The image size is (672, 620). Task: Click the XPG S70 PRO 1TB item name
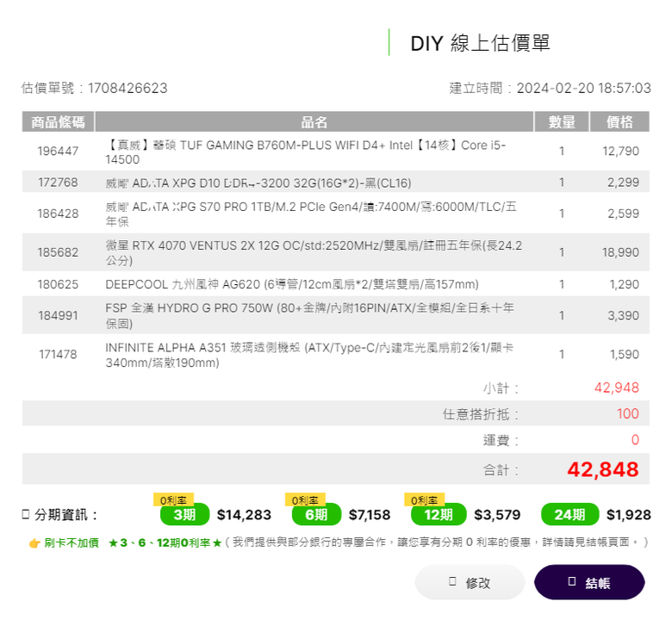[x=311, y=214]
